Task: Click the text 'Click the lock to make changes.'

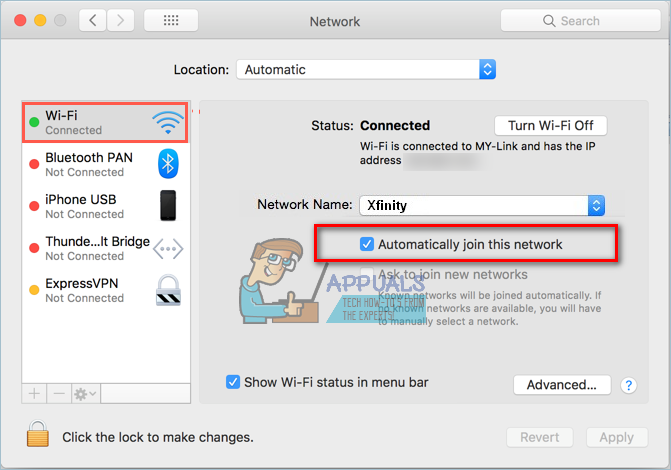Action: tap(158, 437)
